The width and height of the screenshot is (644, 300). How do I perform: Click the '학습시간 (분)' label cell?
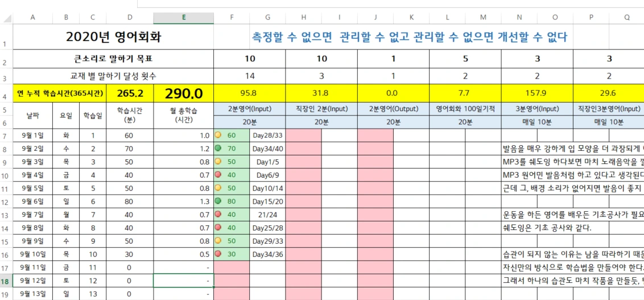pos(130,116)
